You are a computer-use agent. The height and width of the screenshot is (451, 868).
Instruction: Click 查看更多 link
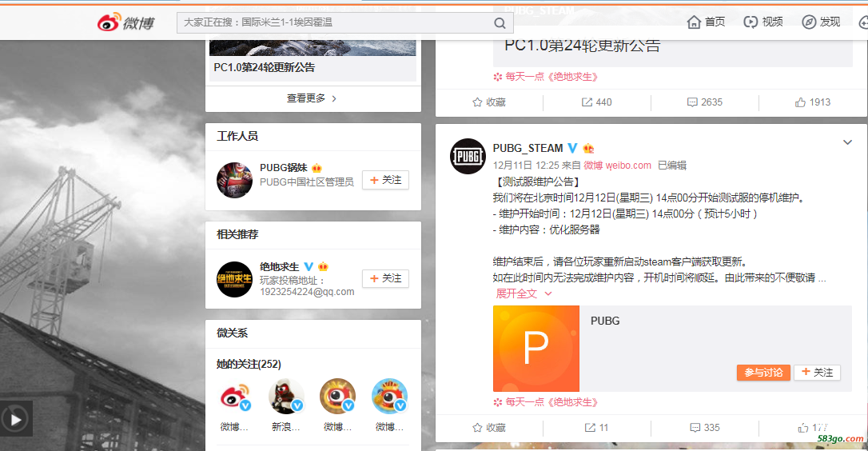[x=312, y=98]
